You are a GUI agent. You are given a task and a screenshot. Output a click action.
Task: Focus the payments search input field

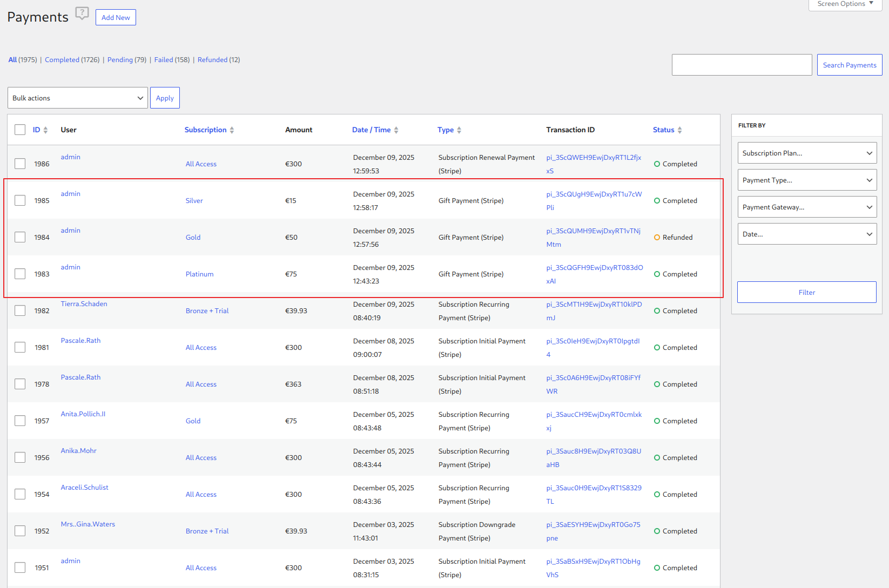coord(742,65)
